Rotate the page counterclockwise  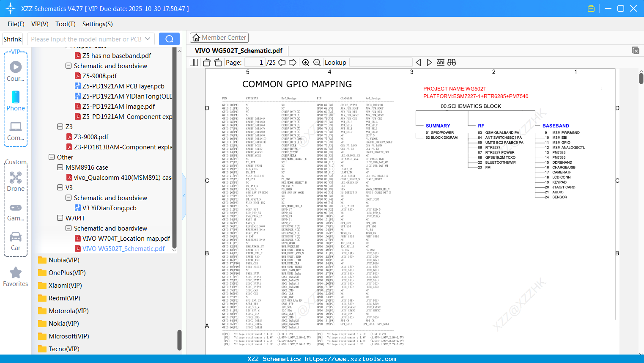click(206, 62)
